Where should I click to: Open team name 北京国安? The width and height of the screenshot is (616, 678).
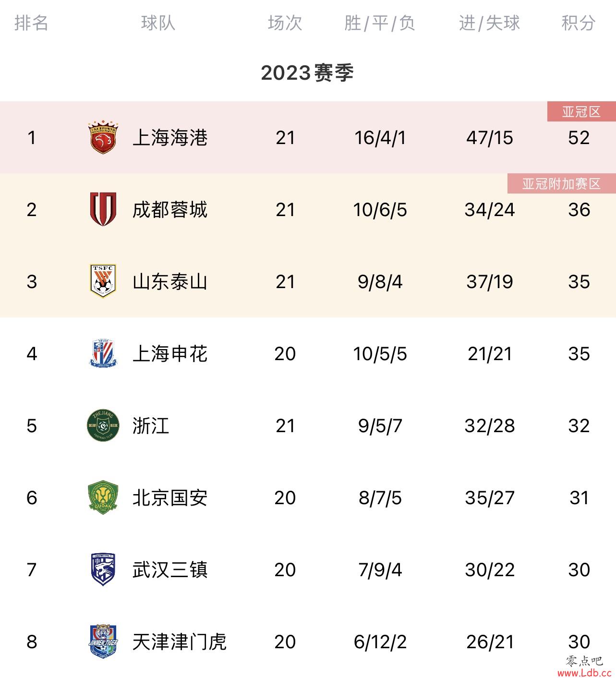(170, 498)
